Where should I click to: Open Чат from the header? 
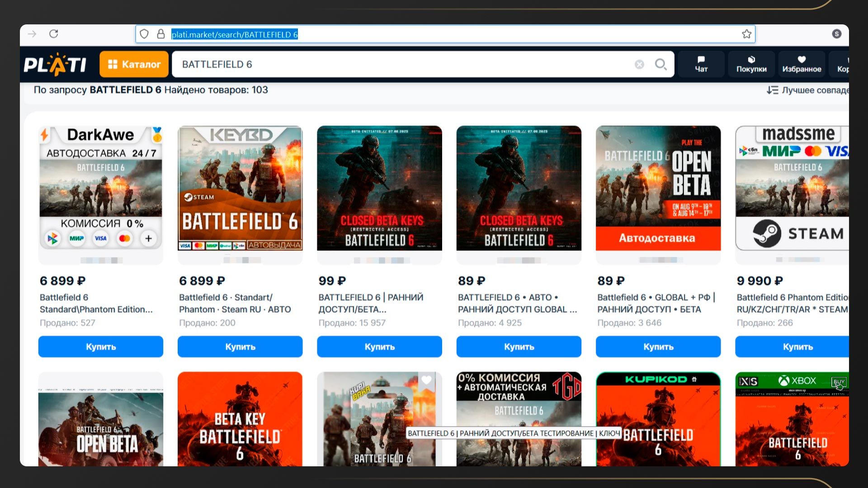[701, 64]
